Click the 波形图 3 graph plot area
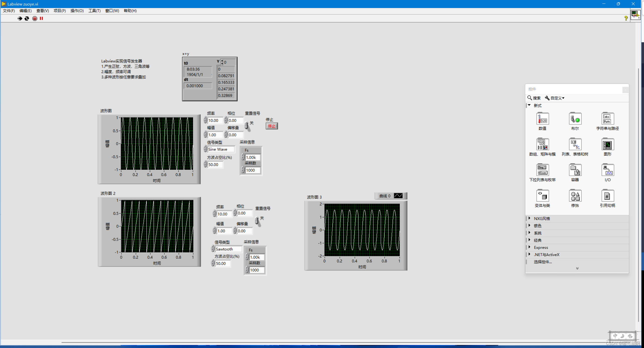The width and height of the screenshot is (644, 348). [362, 230]
